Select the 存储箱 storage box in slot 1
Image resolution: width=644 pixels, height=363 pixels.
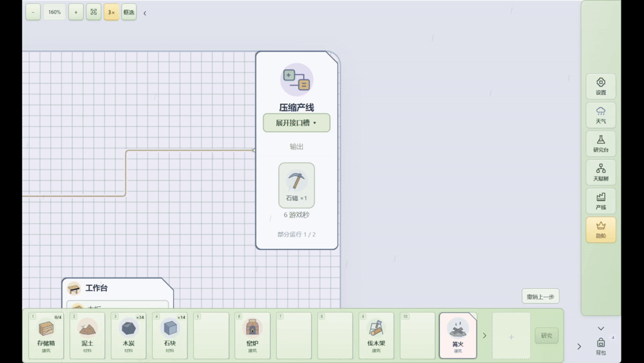[46, 335]
